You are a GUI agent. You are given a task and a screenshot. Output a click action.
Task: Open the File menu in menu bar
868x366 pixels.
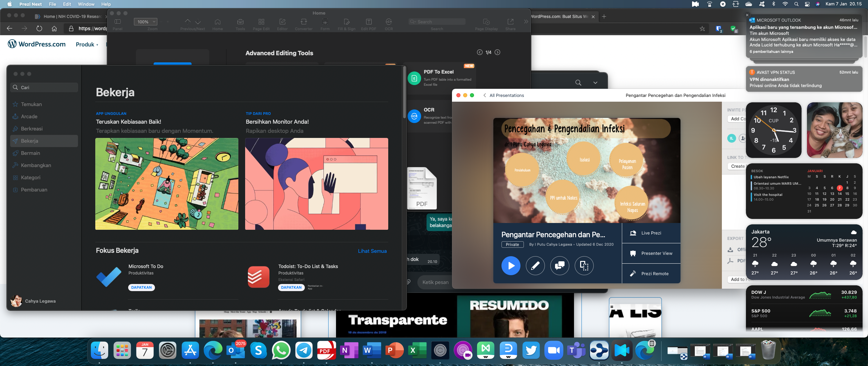click(x=52, y=4)
